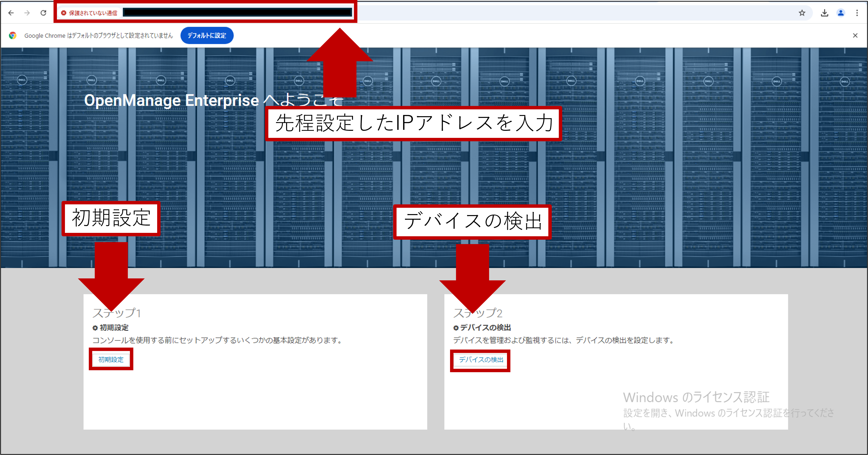
Task: Click the 保護されていない通信 security label
Action: pos(93,13)
